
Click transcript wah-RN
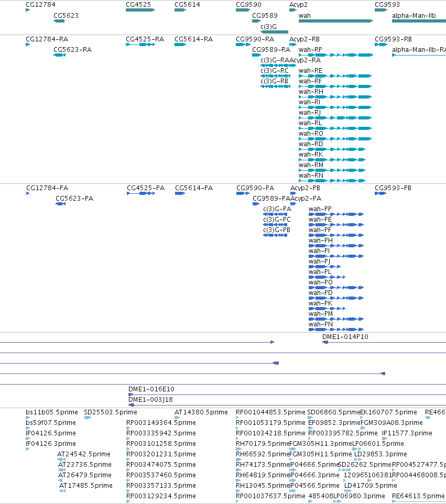(x=311, y=175)
